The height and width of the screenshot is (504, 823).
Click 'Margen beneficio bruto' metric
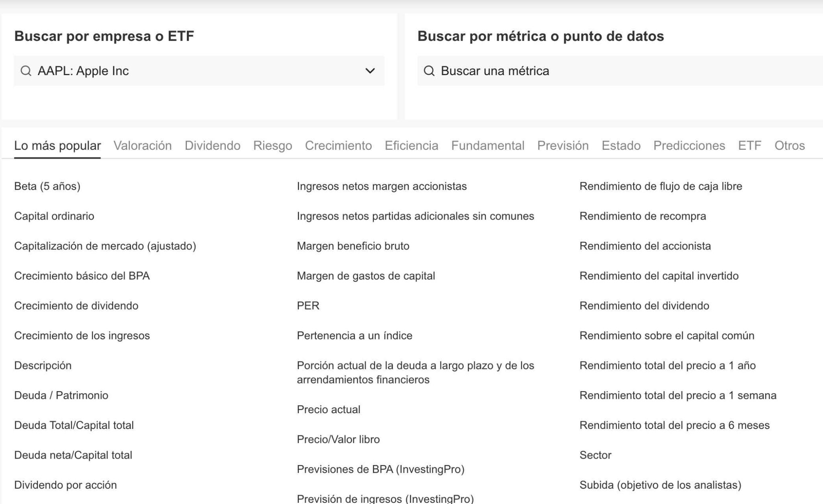353,246
